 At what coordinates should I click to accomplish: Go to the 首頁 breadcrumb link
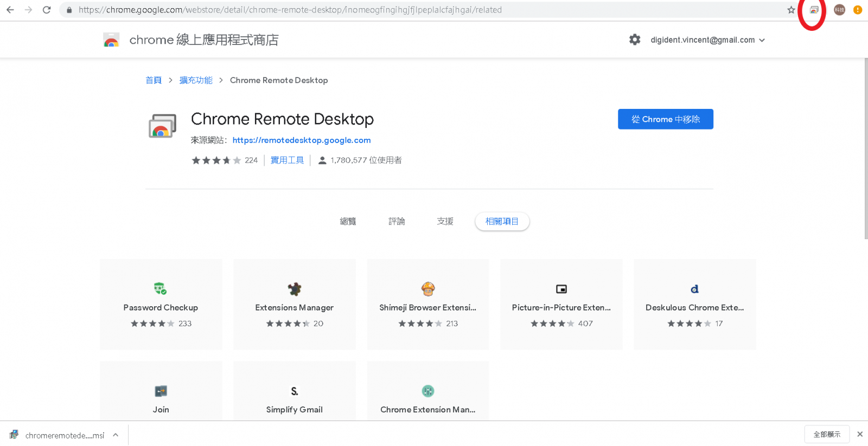pyautogui.click(x=154, y=80)
